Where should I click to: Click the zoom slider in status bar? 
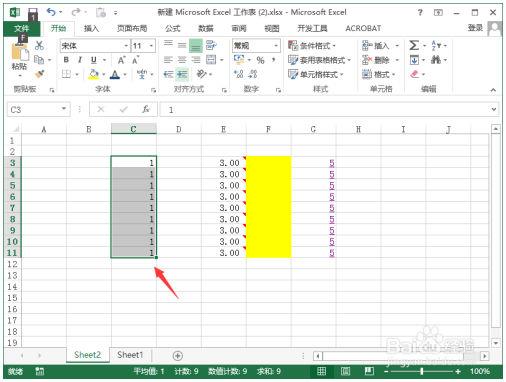pos(422,371)
